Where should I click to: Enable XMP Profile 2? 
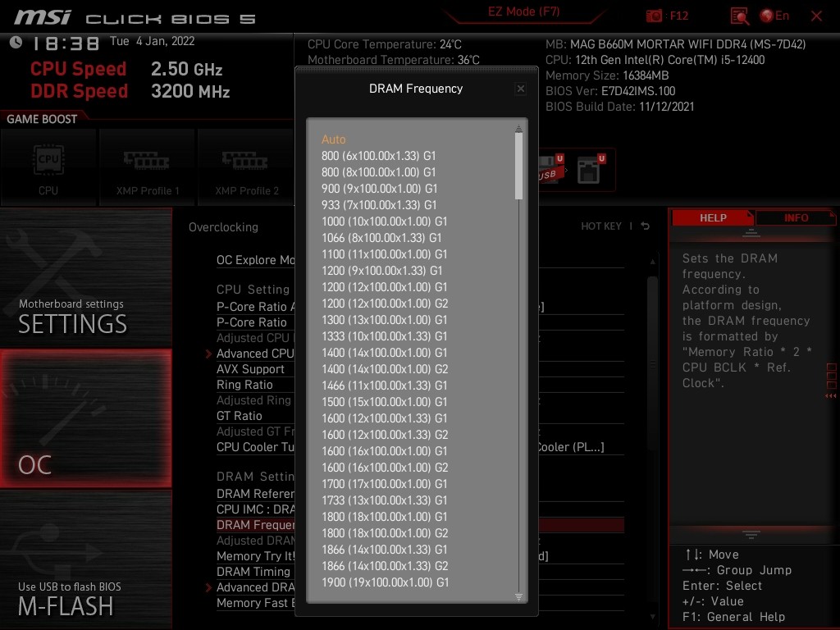(x=246, y=167)
